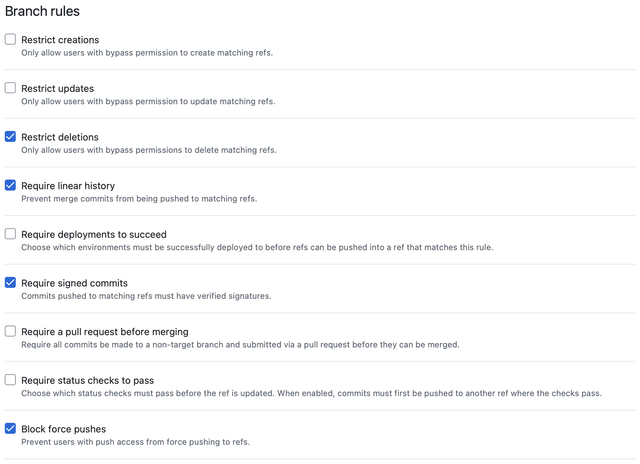Screen dimensions: 640x464
Task: Click "Require a pull request before merging" label
Action: coord(105,332)
